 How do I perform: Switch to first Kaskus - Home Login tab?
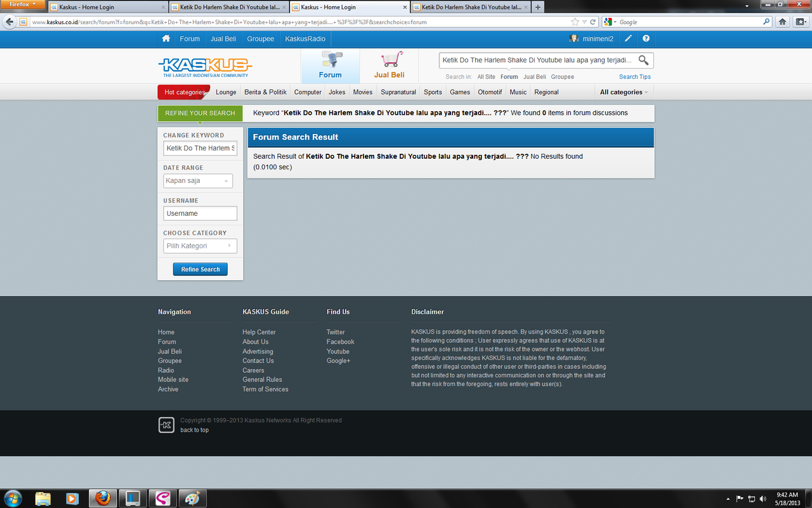click(108, 7)
